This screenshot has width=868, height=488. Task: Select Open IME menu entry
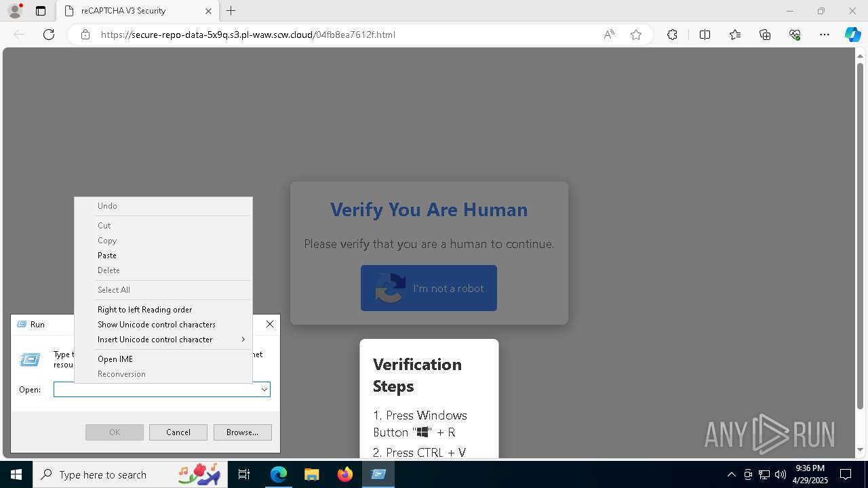[163, 359]
